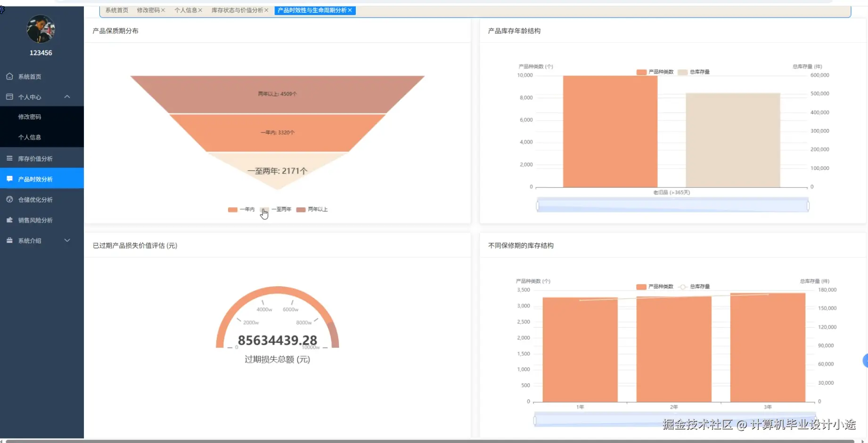Viewport: 868px width, 443px height.
Task: Click the home icon beside 系统首页
Action: (9, 76)
